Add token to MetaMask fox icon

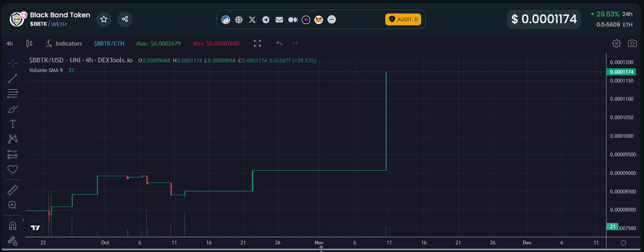pos(319,20)
